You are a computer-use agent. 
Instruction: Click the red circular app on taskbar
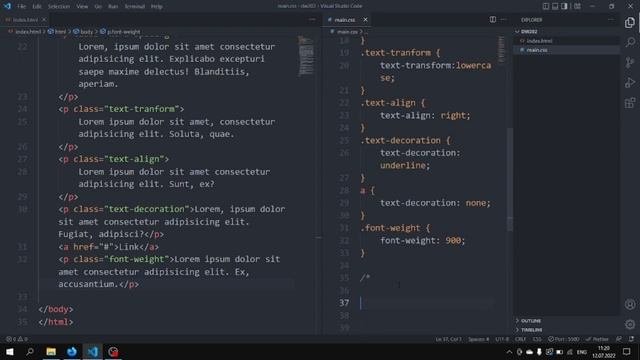pyautogui.click(x=113, y=351)
